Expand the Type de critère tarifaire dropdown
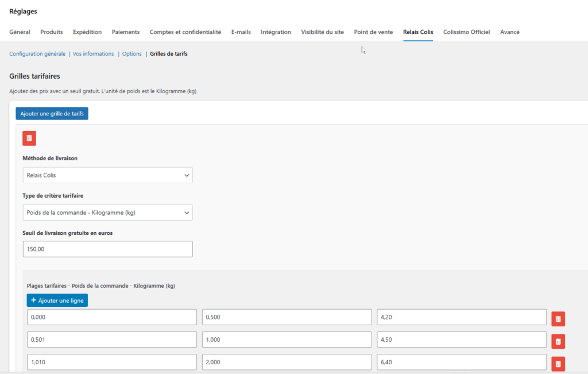The width and height of the screenshot is (588, 374). [107, 213]
